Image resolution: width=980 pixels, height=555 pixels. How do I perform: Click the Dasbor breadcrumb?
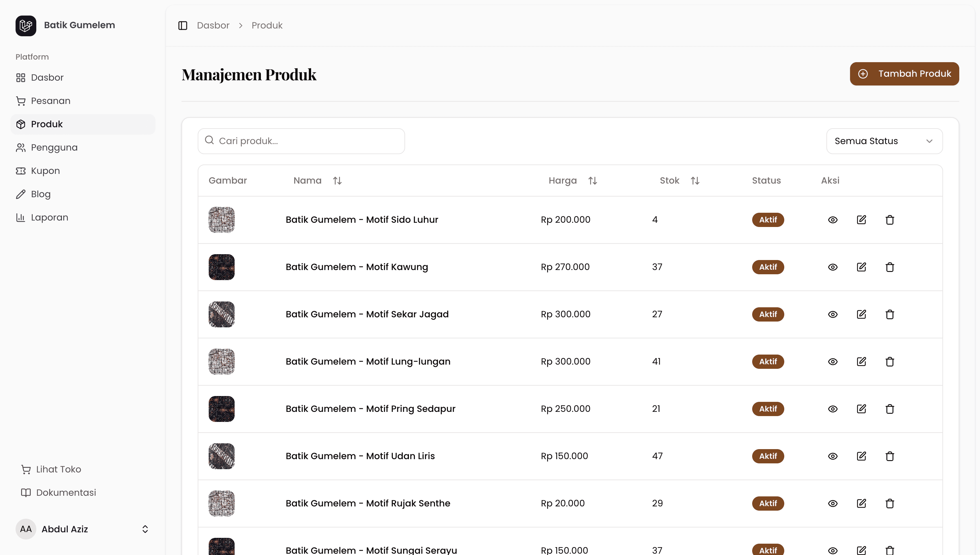(213, 26)
